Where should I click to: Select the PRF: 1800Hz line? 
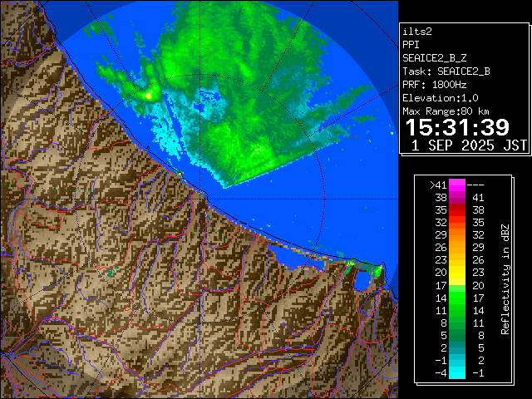(x=436, y=84)
